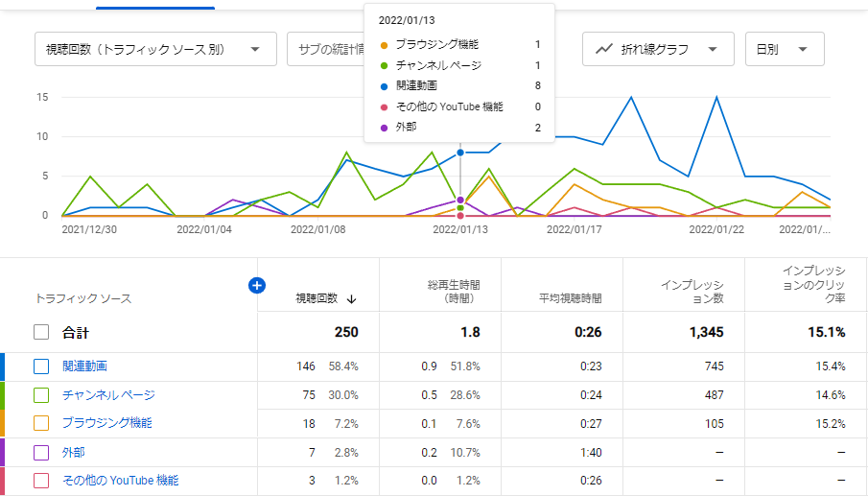Click the blue plus icon to add metric
This screenshot has height=496, width=868.
256,285
